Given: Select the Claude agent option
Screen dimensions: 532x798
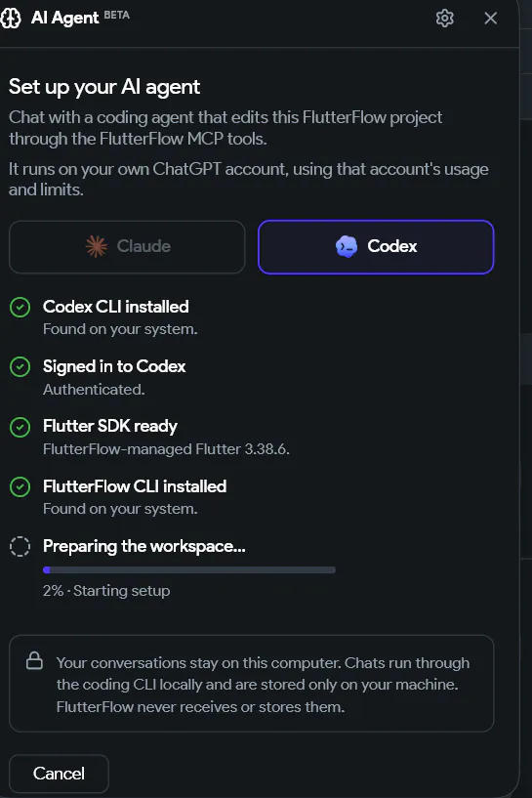Looking at the screenshot, I should coord(127,247).
